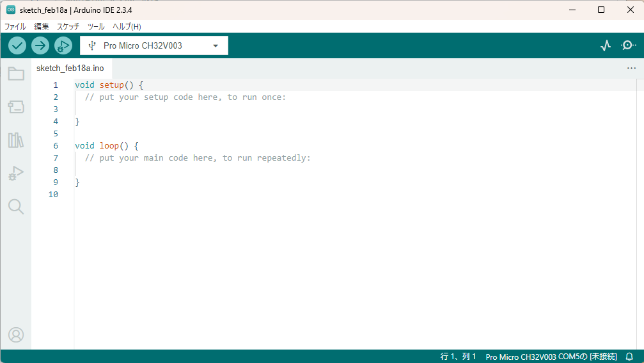Click the Upload arrow button
This screenshot has width=644, height=363.
(x=40, y=45)
